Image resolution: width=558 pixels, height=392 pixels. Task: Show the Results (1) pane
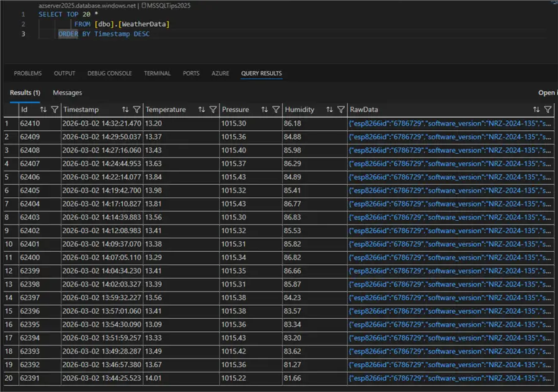coord(25,92)
